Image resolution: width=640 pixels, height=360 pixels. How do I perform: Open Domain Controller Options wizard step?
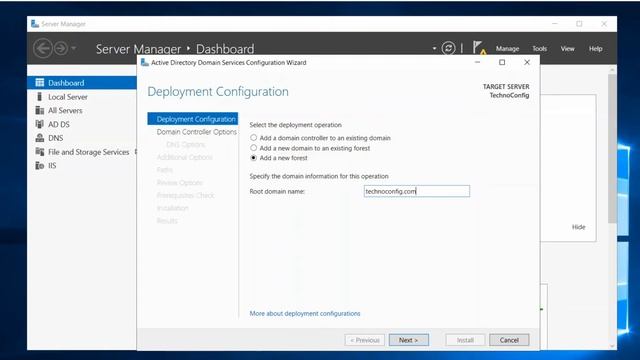(x=196, y=132)
